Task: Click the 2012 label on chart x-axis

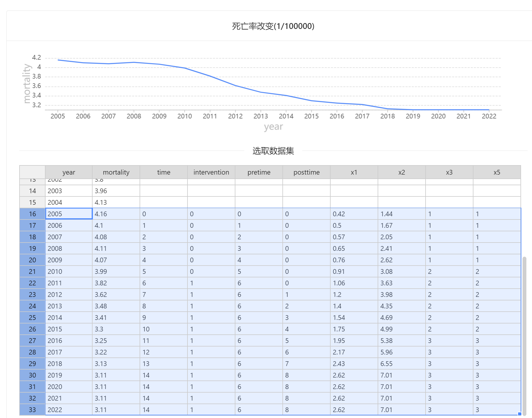Action: [235, 116]
